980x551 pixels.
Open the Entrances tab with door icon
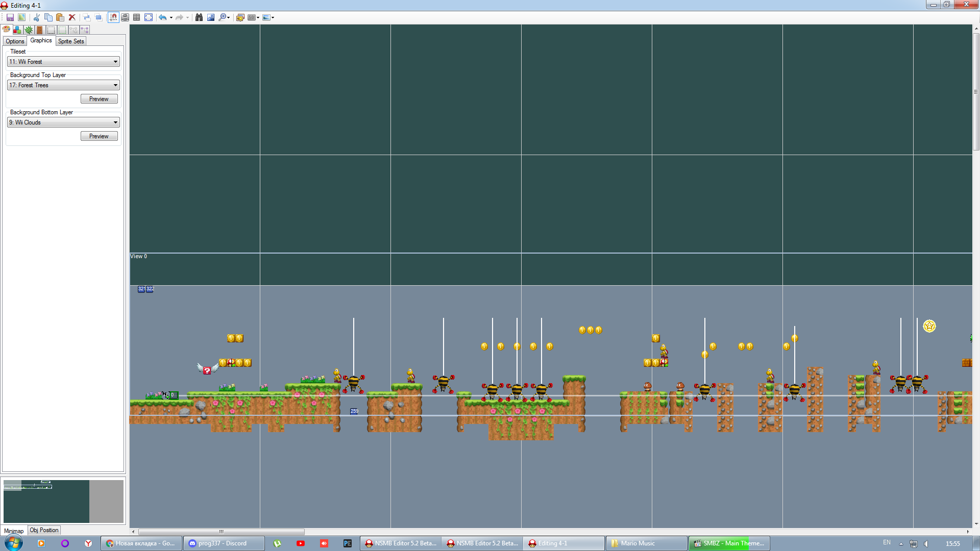point(40,30)
